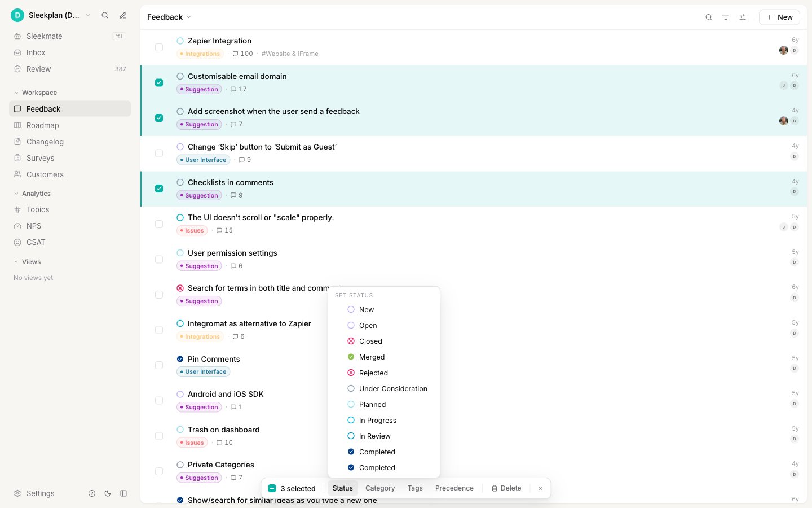This screenshot has height=508, width=812.
Task: Toggle dark mode moon icon
Action: tap(108, 493)
